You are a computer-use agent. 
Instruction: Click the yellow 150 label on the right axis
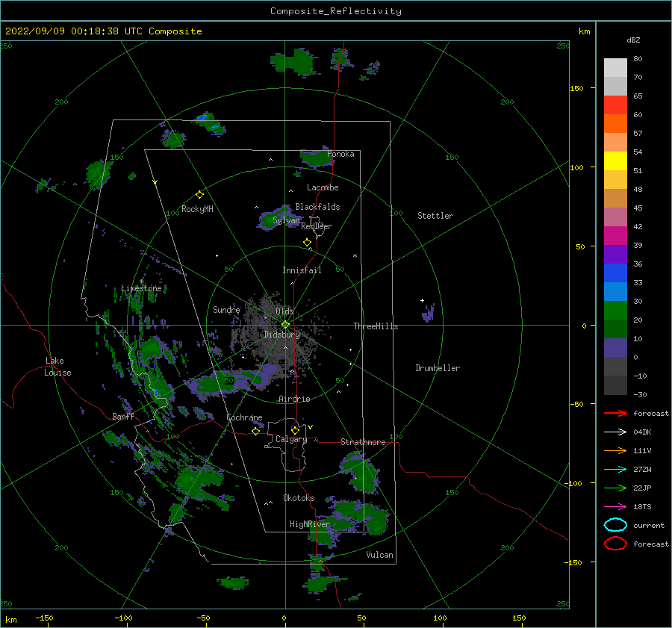click(x=576, y=88)
